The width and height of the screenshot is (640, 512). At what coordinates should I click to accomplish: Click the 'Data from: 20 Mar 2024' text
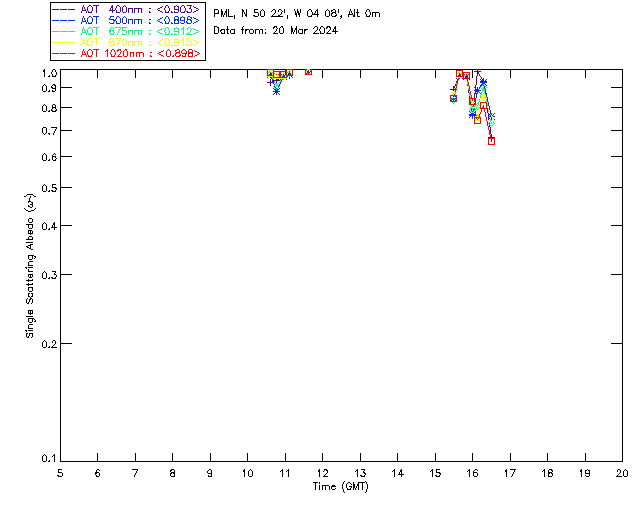(276, 31)
